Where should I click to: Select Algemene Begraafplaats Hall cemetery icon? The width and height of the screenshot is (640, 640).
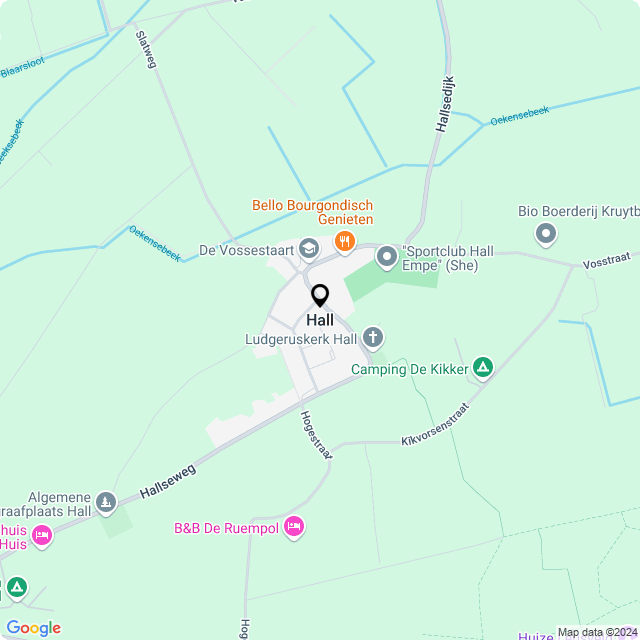[x=106, y=504]
